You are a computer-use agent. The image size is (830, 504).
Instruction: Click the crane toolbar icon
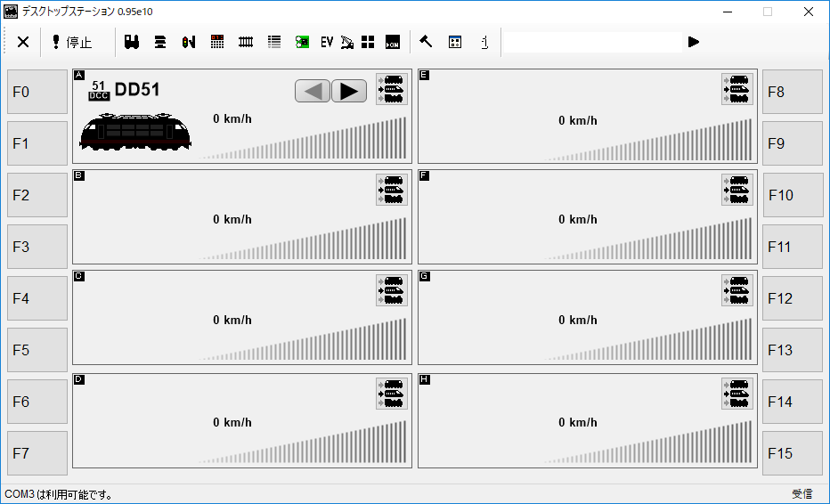[x=347, y=42]
